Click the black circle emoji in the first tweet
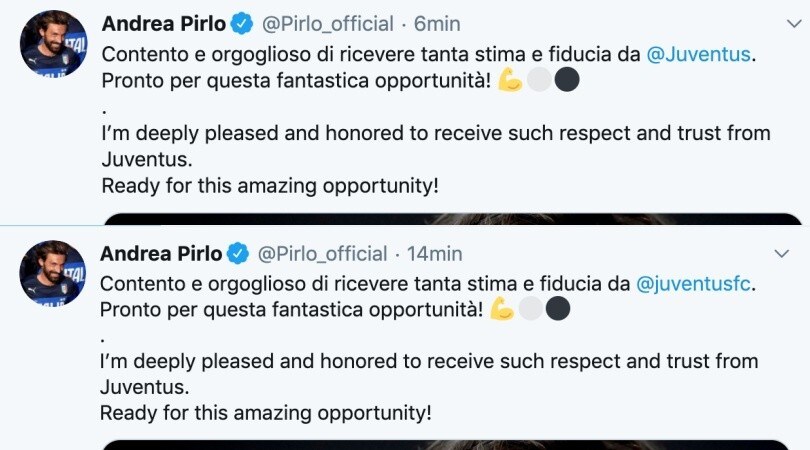 point(567,80)
